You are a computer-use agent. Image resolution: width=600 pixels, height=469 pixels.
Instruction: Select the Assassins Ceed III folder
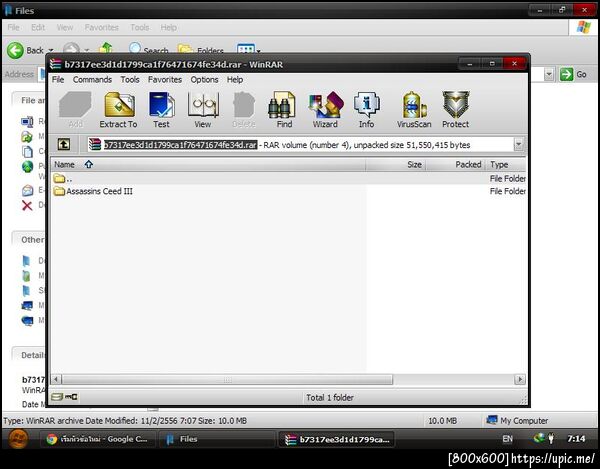point(289,191)
